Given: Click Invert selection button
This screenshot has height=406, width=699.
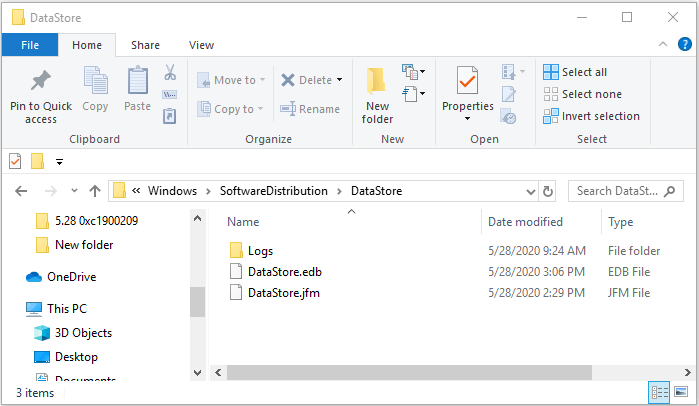Looking at the screenshot, I should pos(592,116).
